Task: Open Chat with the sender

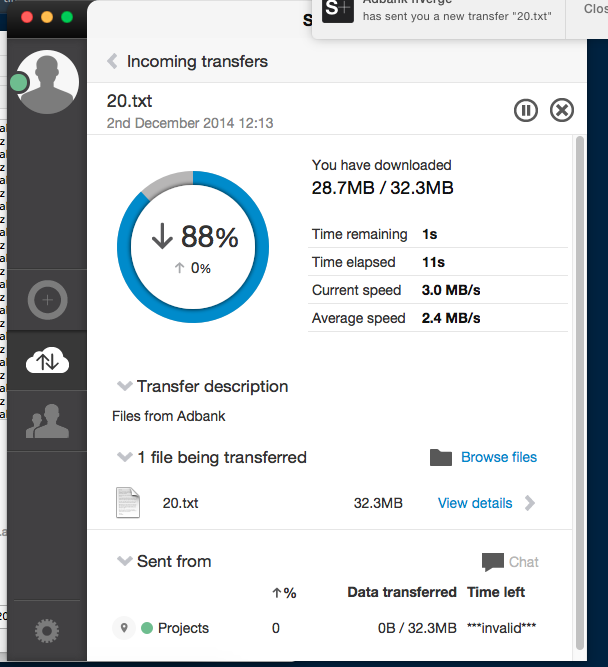Action: (x=524, y=562)
